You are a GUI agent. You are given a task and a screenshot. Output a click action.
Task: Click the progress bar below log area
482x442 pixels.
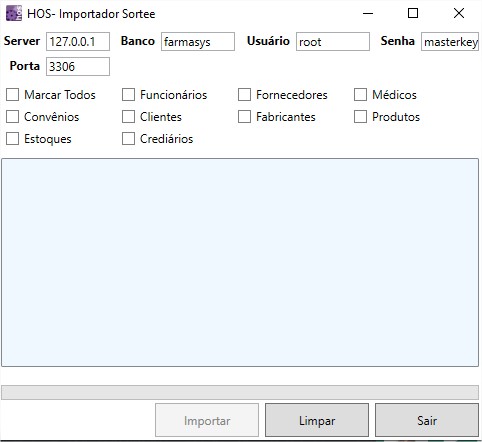coord(240,392)
